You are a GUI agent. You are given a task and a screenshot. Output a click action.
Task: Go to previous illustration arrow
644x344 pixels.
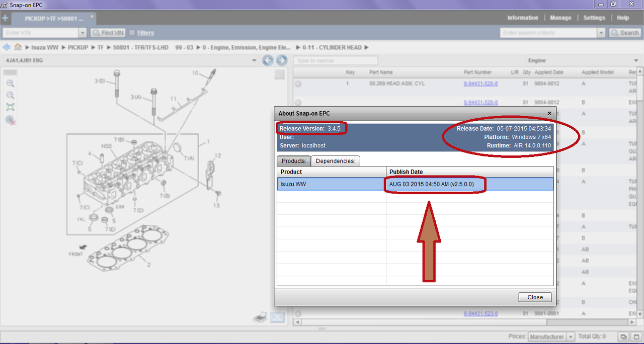coord(268,61)
